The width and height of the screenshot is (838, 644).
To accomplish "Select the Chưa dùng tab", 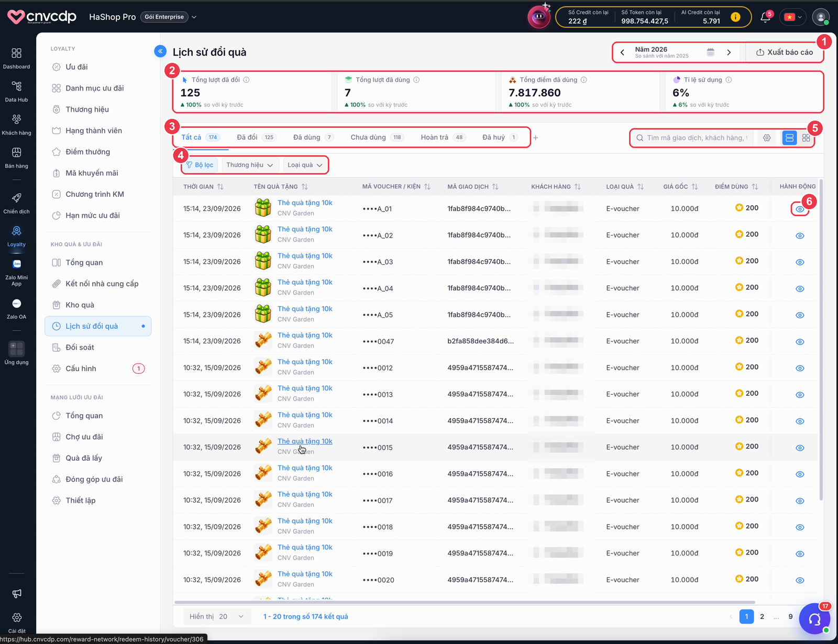I will (377, 137).
